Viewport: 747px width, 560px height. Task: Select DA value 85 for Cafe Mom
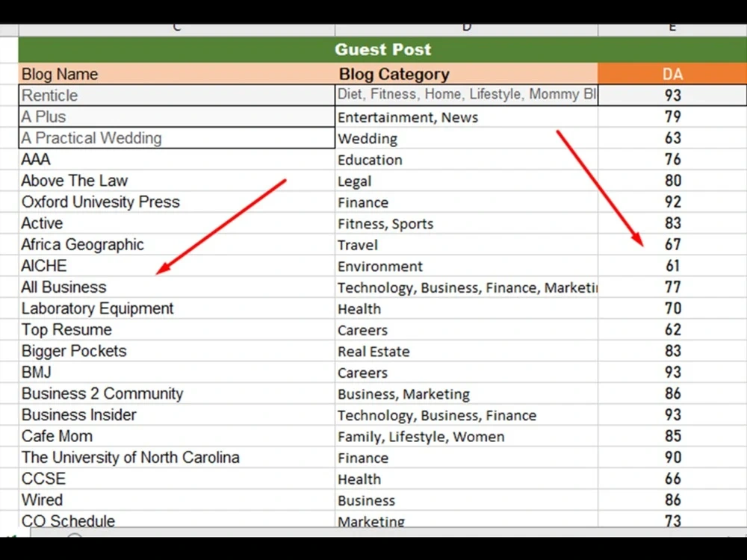pyautogui.click(x=672, y=436)
